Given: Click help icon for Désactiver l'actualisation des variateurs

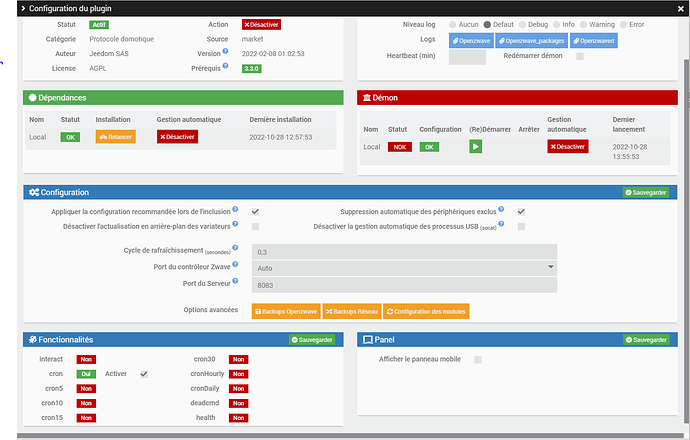Looking at the screenshot, I should [x=235, y=224].
